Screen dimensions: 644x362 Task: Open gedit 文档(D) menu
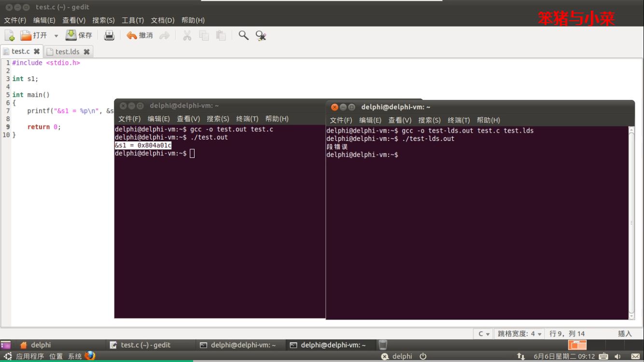[163, 20]
